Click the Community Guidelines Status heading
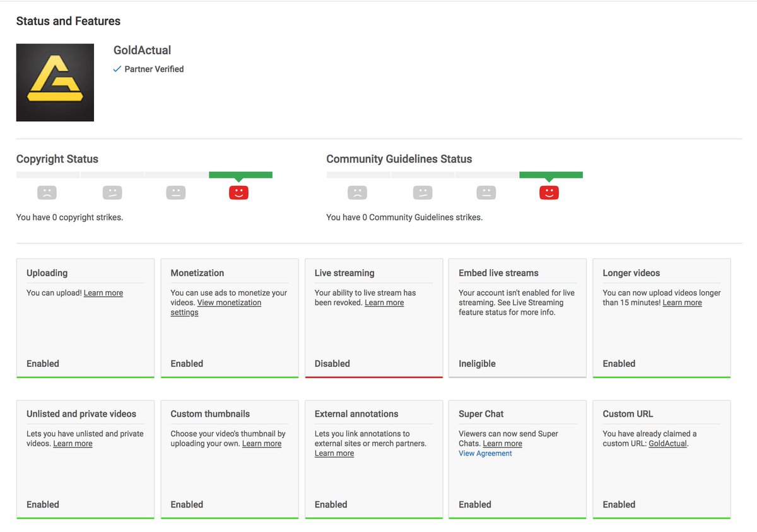This screenshot has height=532, width=757. (399, 159)
